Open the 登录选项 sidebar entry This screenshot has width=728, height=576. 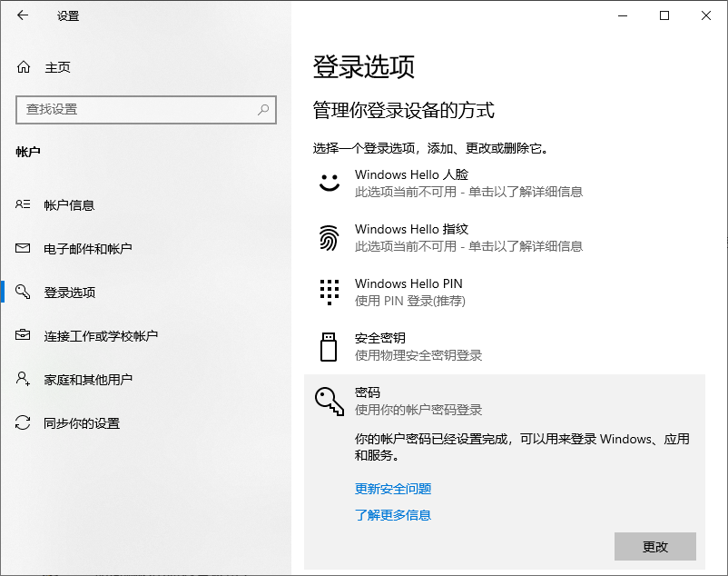click(x=73, y=292)
